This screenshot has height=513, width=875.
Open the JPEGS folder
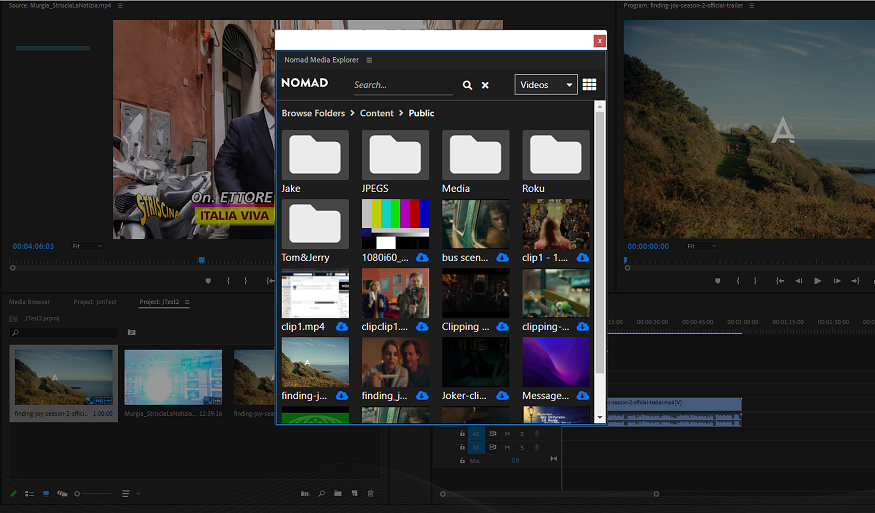[395, 155]
